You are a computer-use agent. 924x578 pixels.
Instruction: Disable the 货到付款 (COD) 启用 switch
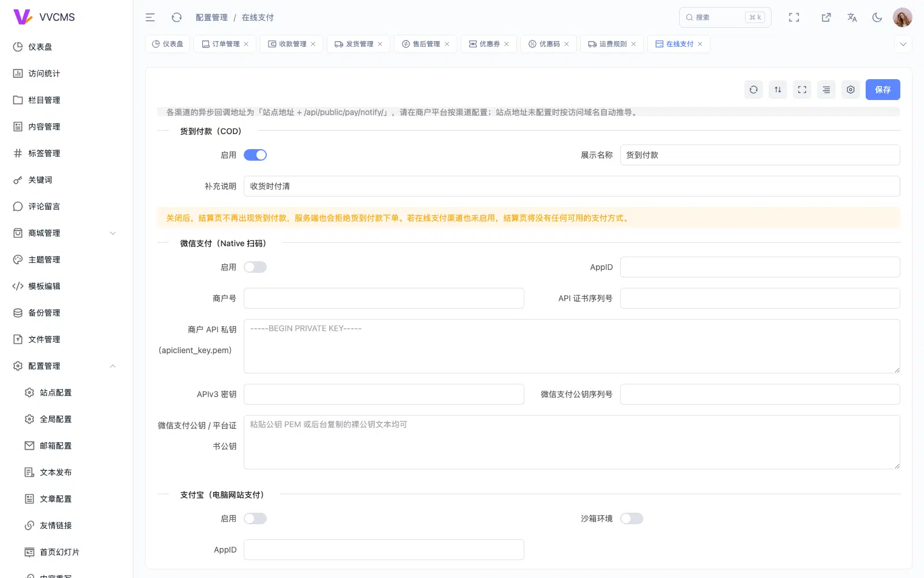255,155
